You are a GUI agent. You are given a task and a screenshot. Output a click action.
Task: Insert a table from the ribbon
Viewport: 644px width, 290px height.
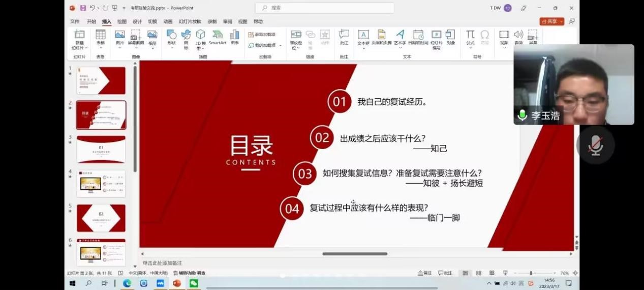pos(101,38)
